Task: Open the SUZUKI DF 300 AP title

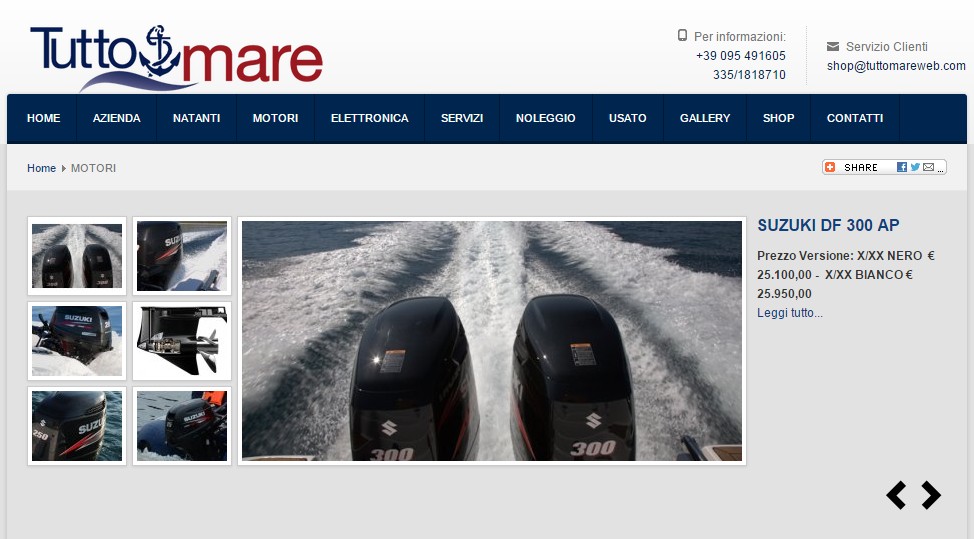Action: (828, 225)
